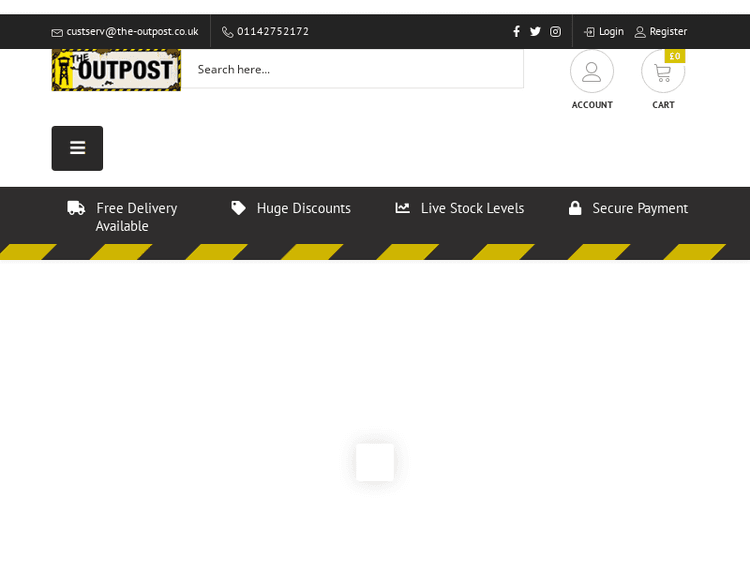Open the shopping cart icon
This screenshot has width=750, height=563.
point(662,72)
